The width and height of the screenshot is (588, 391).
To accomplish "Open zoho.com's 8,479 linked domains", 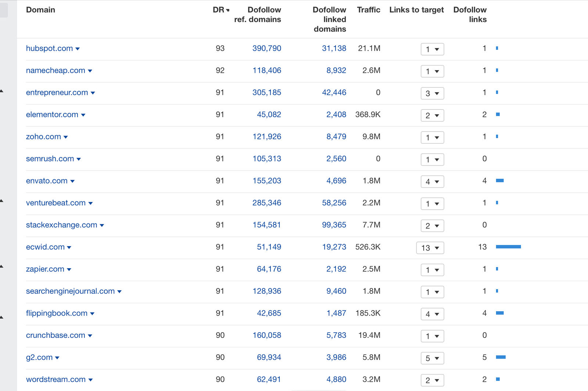I will tap(336, 137).
